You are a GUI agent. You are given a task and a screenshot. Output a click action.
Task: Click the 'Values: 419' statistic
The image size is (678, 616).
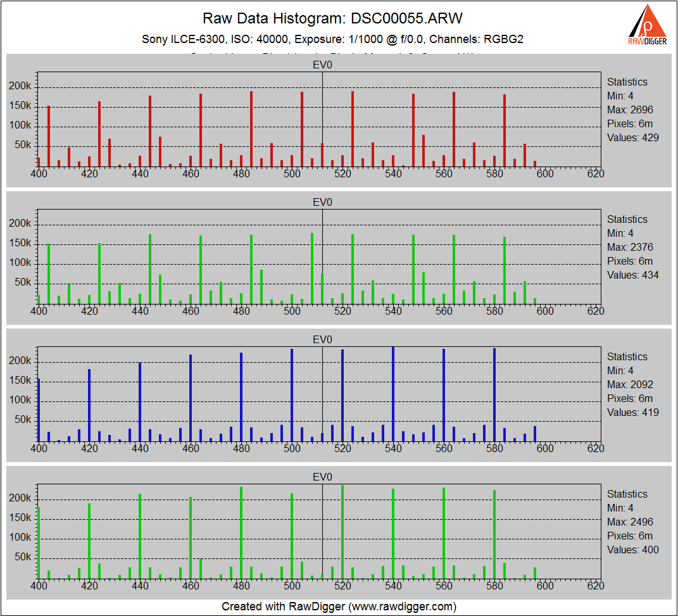633,413
